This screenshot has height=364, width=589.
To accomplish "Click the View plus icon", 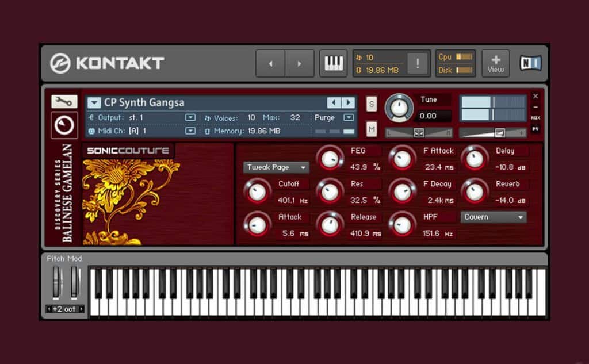I will tap(495, 63).
